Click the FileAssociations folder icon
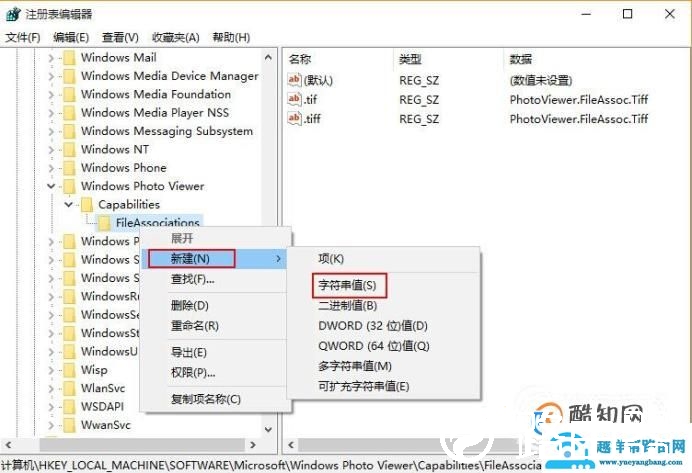 (x=105, y=223)
